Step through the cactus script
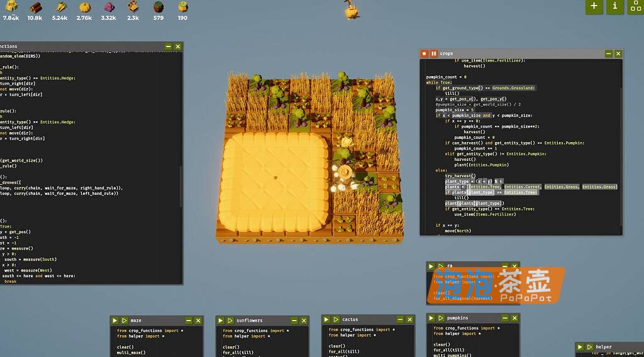Image resolution: width=644 pixels, height=357 pixels. point(336,319)
